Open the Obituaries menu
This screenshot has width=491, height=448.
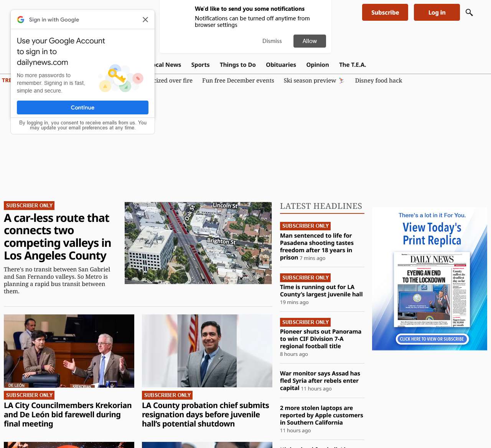(281, 65)
